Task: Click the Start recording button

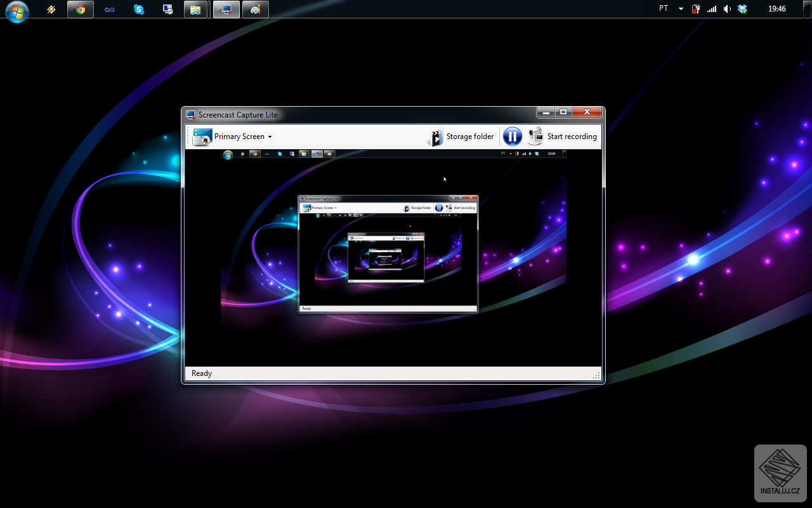Action: [x=572, y=136]
